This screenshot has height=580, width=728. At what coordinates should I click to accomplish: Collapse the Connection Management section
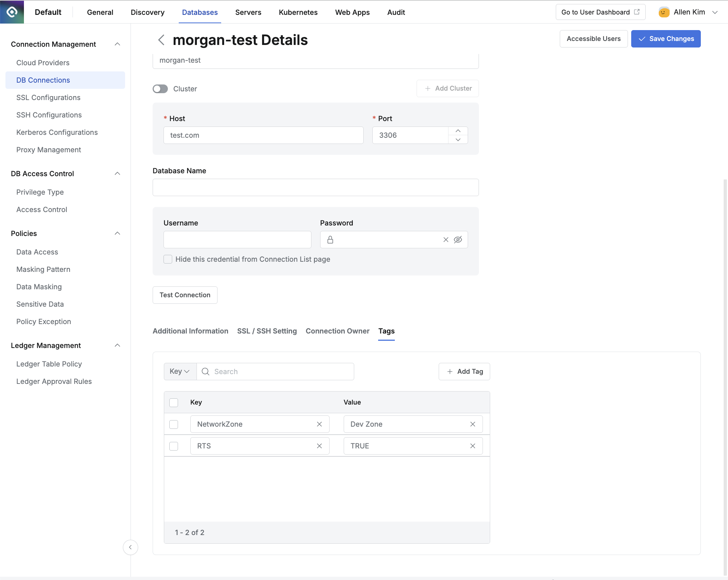pyautogui.click(x=117, y=44)
